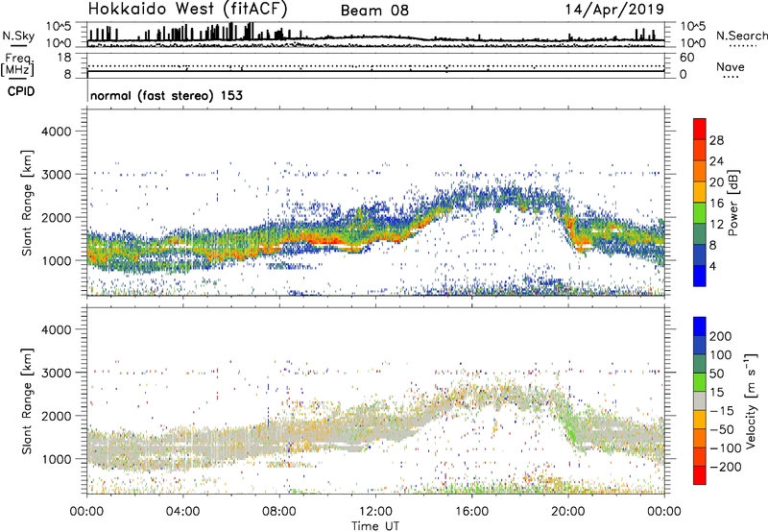Click the 'Nave' legend label
Viewport: 768px width, 532px height.
(x=730, y=67)
